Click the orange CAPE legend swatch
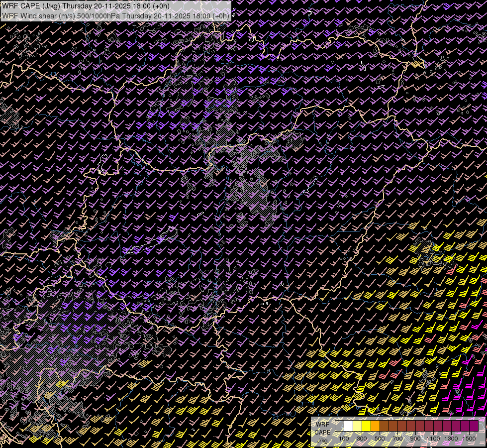487x448 pixels. pos(375,426)
